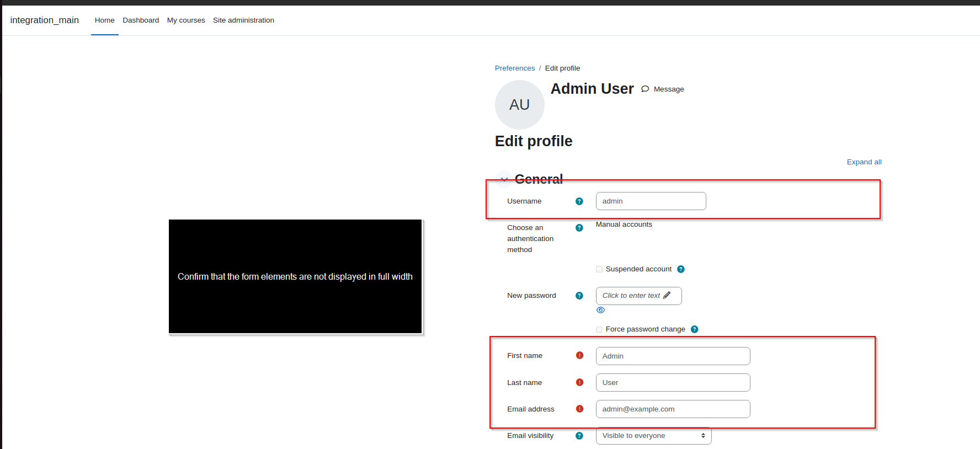Click the First name input field
The image size is (980, 449).
673,356
